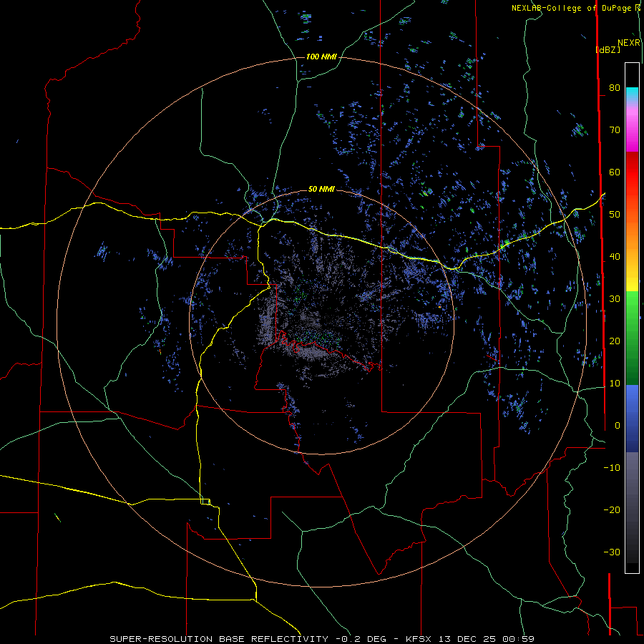
Task: Click the 50 NMI range ring label
Action: coord(321,189)
